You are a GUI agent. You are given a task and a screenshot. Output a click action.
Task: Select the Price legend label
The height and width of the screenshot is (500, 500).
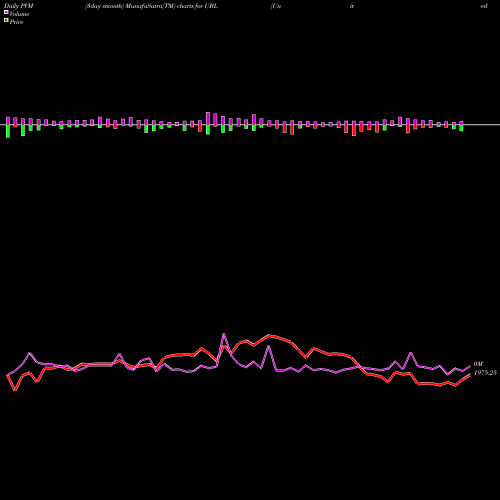point(16,22)
